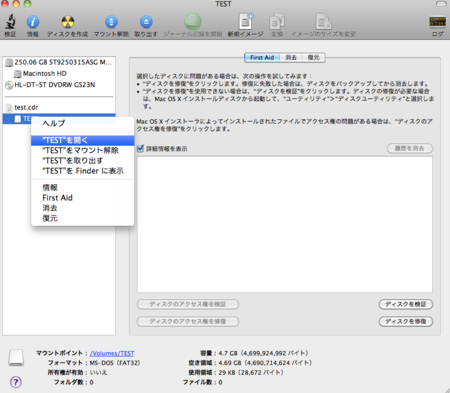Click the 29 KB used space value
This screenshot has height=393, width=450.
pyautogui.click(x=251, y=372)
